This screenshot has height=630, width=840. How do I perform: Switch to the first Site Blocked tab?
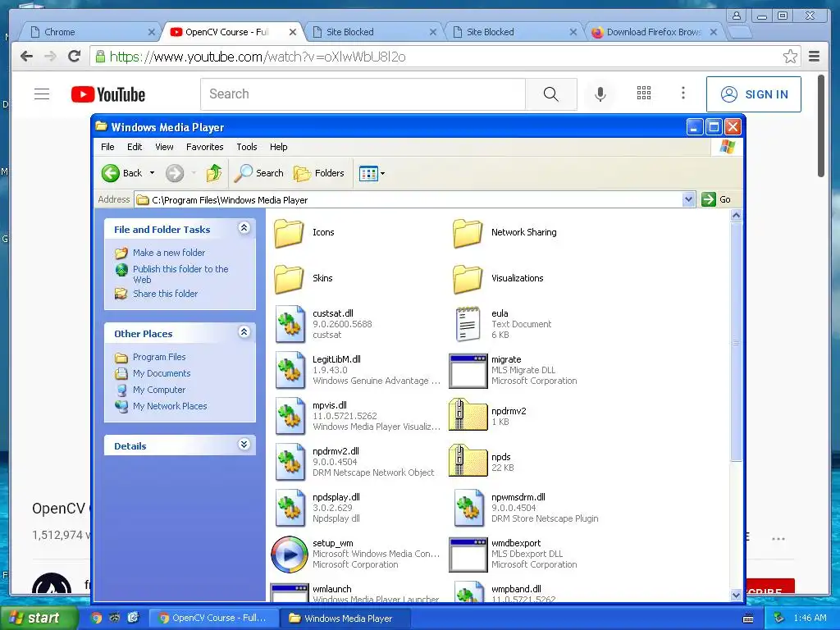click(x=373, y=32)
